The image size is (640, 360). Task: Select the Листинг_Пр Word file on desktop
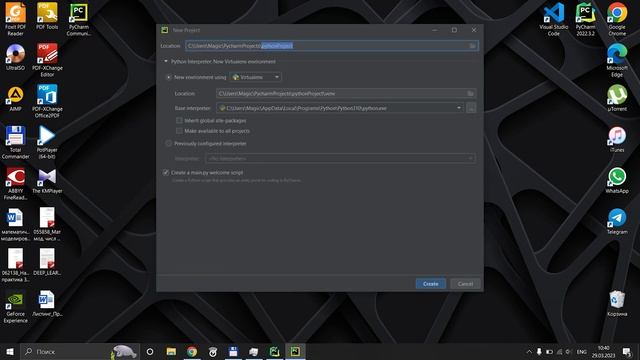47,303
